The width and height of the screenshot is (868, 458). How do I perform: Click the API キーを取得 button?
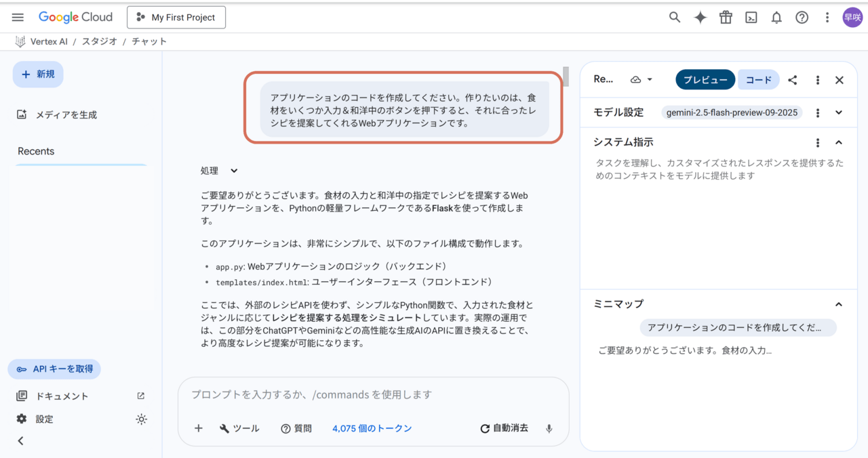(x=55, y=369)
